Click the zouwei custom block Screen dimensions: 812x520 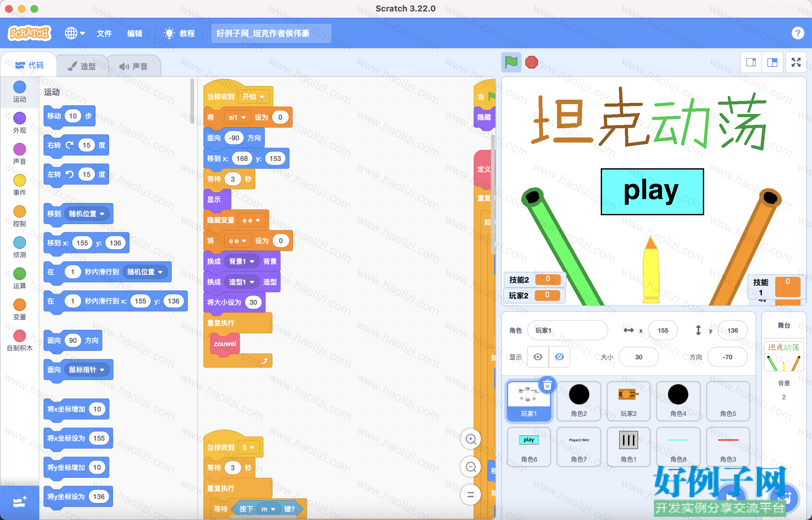pos(225,344)
